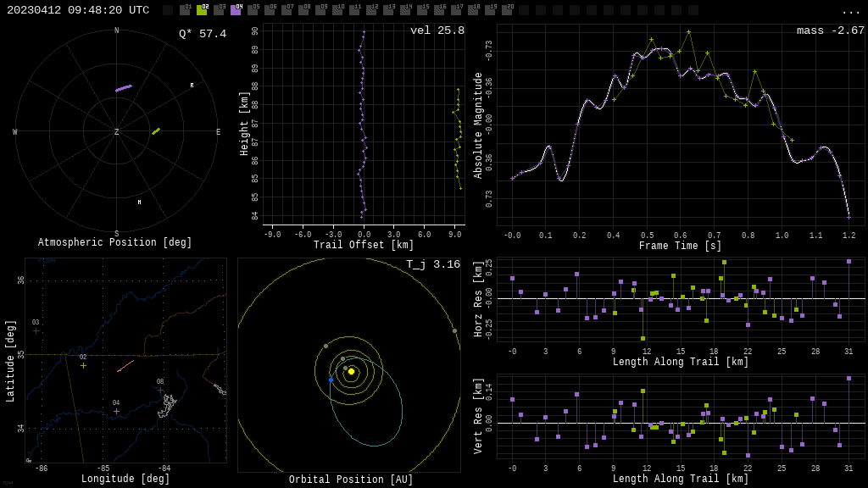
Task: Toggle station 03 box in top bar
Action: (220, 10)
